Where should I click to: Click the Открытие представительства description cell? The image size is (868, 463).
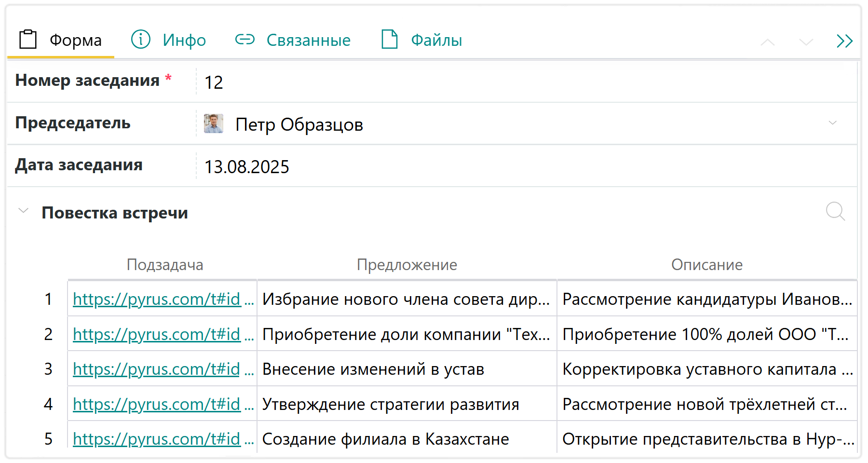coord(706,439)
